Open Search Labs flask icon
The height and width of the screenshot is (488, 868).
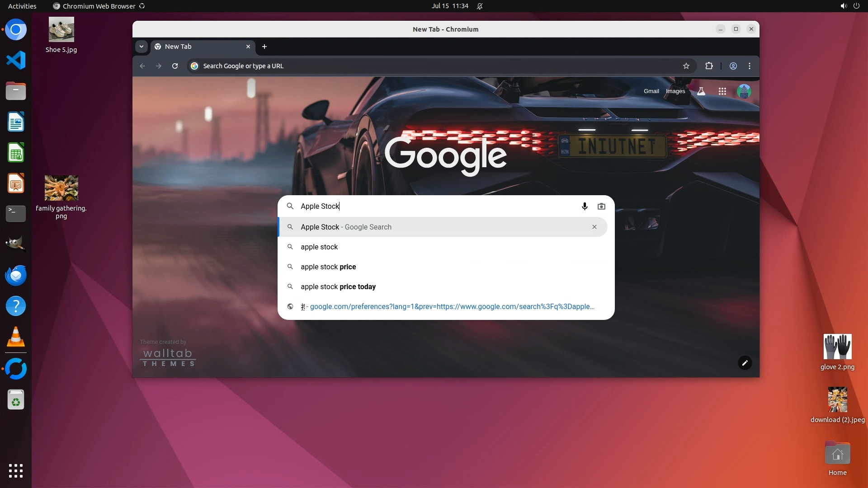click(701, 91)
